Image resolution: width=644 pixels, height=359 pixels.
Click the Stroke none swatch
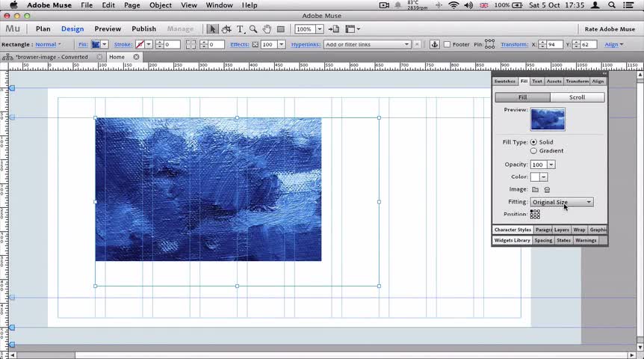[x=140, y=44]
